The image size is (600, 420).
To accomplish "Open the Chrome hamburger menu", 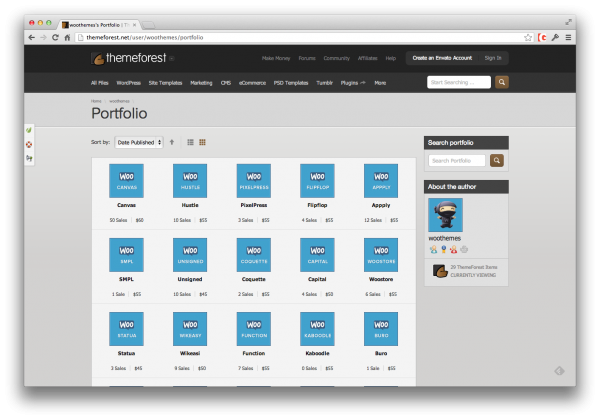I will 568,37.
